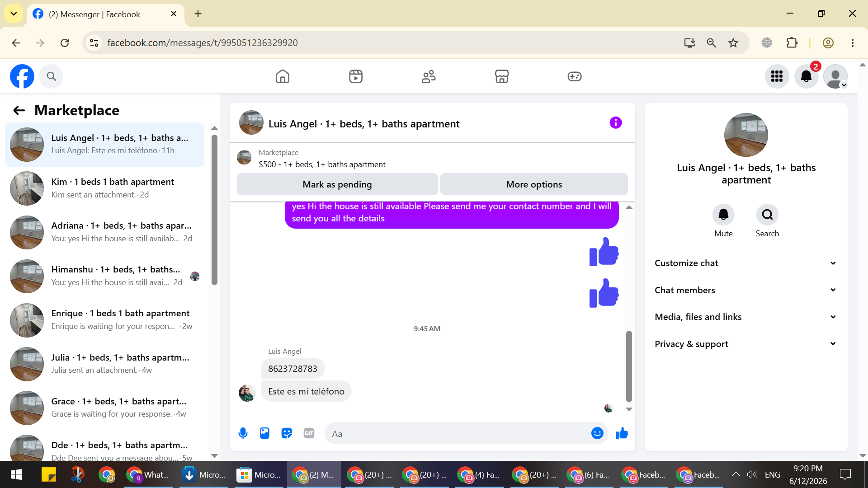The width and height of the screenshot is (868, 488).
Task: Open browser zoom magnifier icon
Action: pyautogui.click(x=711, y=42)
